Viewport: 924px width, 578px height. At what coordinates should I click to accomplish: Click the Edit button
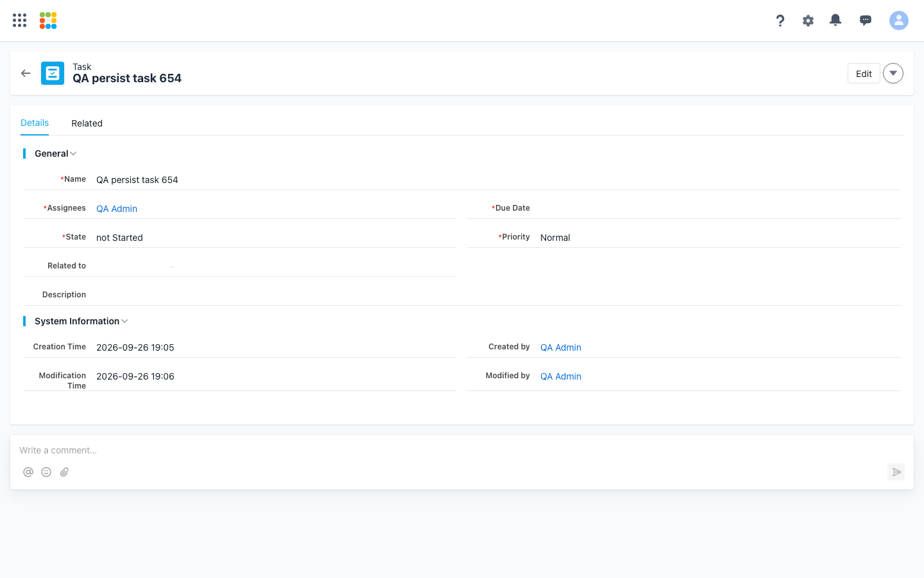pos(864,73)
